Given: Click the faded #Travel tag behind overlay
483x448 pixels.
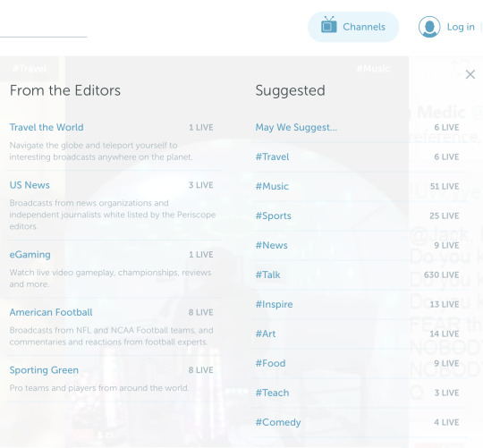Looking at the screenshot, I should pyautogui.click(x=30, y=68).
